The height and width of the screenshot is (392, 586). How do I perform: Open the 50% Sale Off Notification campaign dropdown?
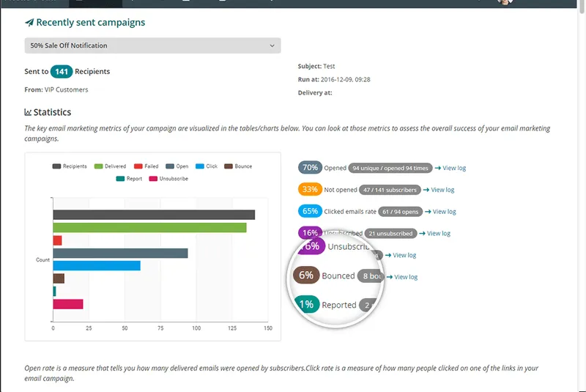pyautogui.click(x=152, y=45)
